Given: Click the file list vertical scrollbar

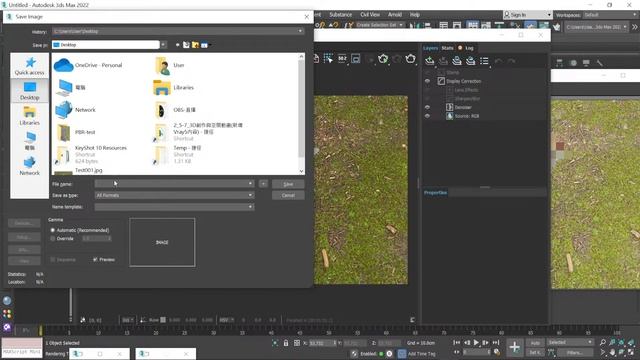Looking at the screenshot, I should pos(302,113).
